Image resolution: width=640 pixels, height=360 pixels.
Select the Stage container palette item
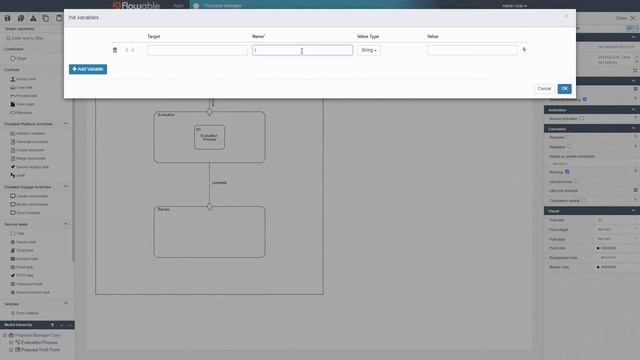tap(18, 58)
